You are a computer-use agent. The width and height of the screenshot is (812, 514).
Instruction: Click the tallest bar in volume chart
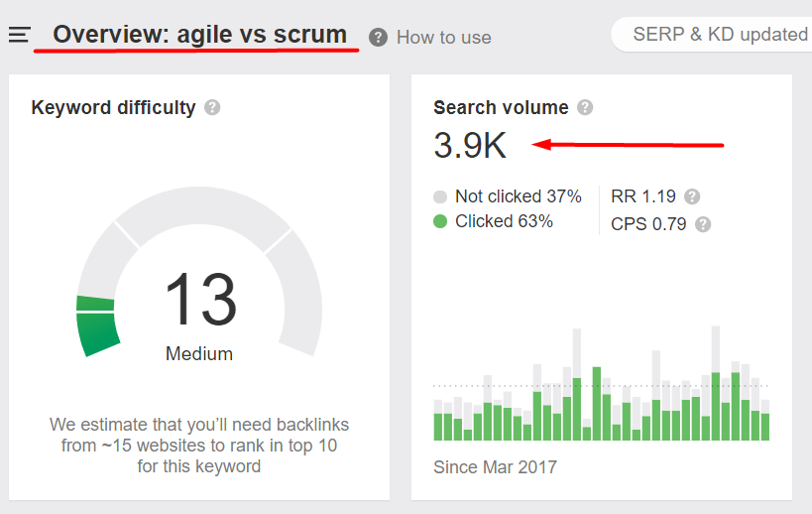click(x=715, y=382)
